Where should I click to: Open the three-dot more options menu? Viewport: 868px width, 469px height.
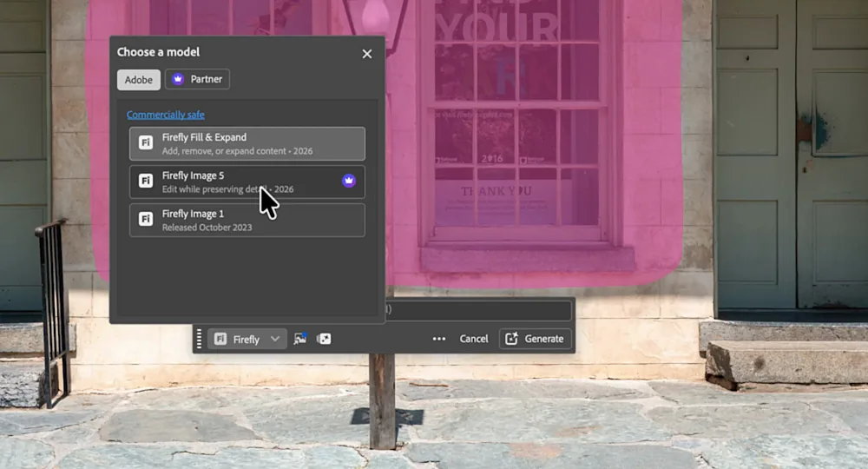click(x=439, y=339)
